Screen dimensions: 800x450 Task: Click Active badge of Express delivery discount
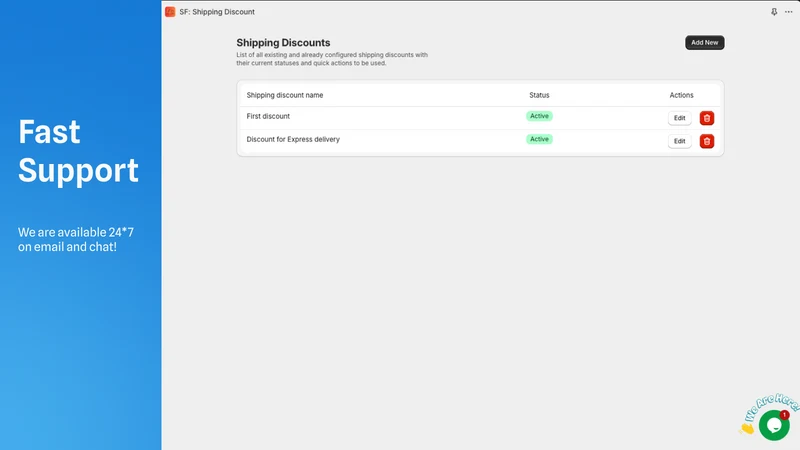click(x=539, y=139)
